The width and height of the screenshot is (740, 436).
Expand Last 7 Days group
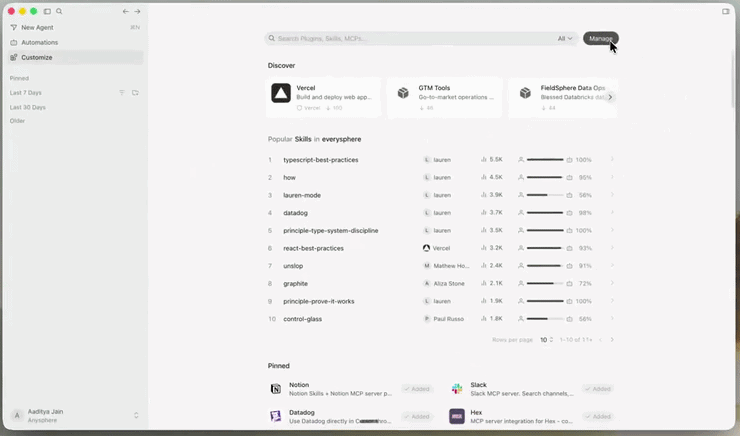25,93
